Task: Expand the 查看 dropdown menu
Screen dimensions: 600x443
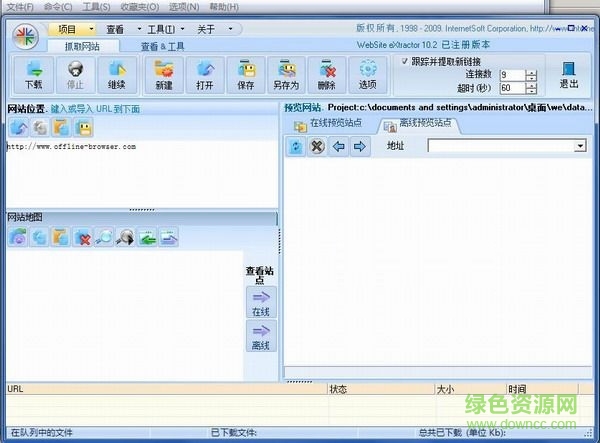Action: tap(116, 30)
